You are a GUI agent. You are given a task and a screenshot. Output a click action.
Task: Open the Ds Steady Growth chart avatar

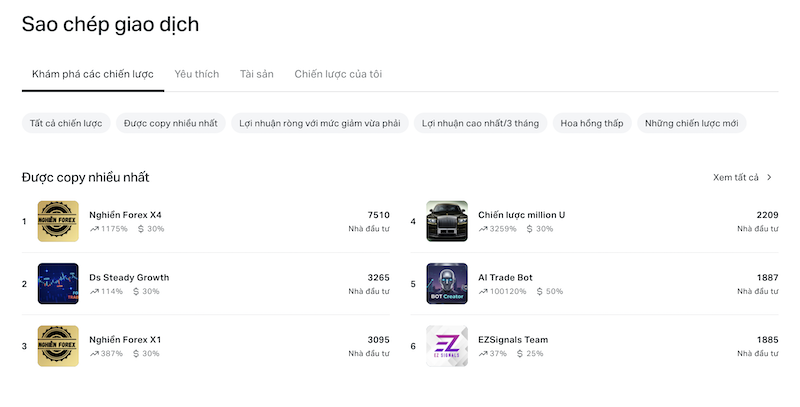click(58, 284)
